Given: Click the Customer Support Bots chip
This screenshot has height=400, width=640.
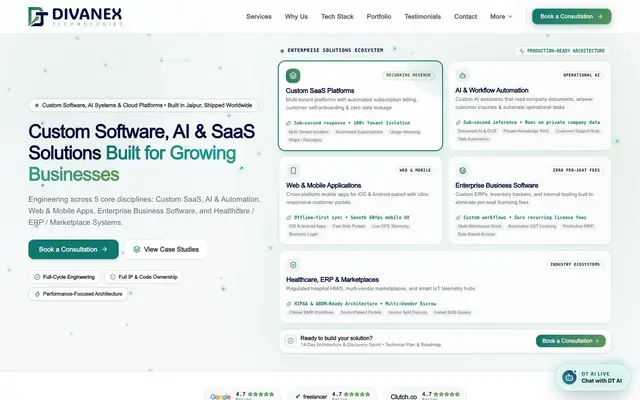Looking at the screenshot, I should coord(578,131).
